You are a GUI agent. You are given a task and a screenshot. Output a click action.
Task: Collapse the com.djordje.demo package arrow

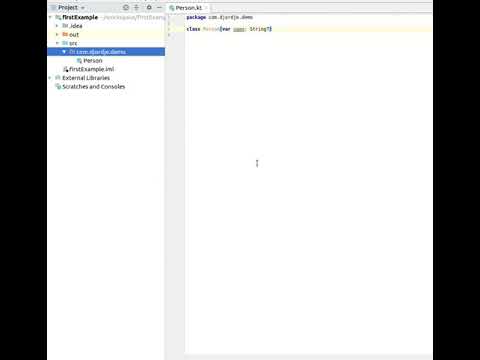click(64, 52)
